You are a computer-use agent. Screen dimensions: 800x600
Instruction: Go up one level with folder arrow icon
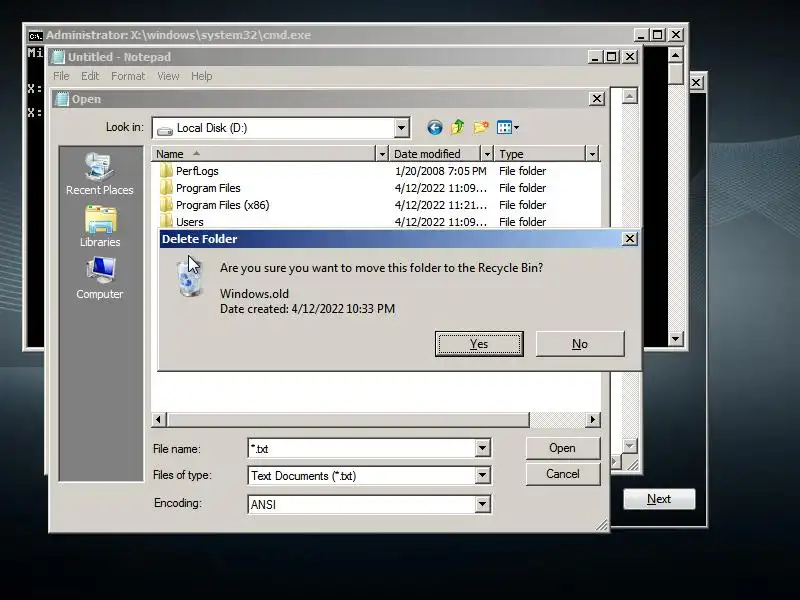[457, 127]
